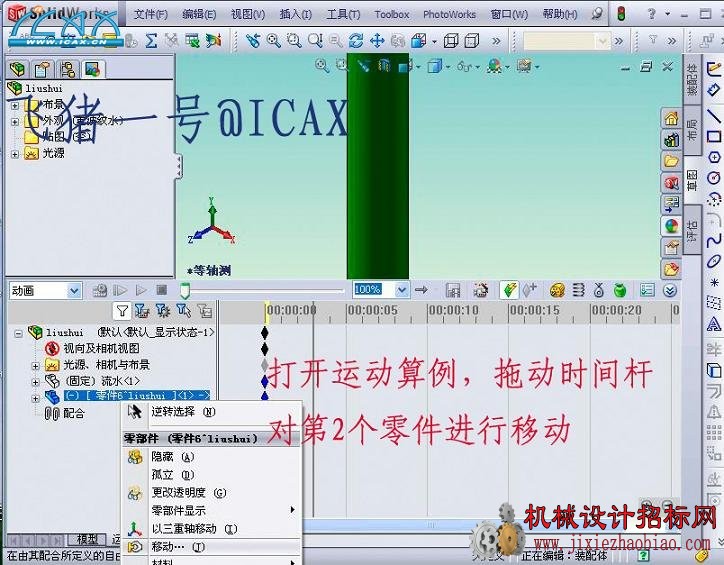
Task: Open 零部件显示 submenu
Action: click(212, 511)
